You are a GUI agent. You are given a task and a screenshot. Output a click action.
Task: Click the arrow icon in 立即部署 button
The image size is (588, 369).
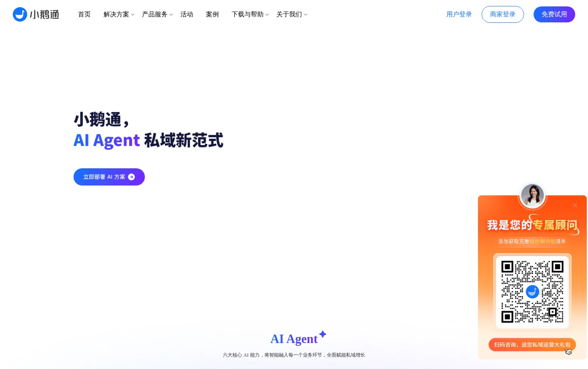pyautogui.click(x=131, y=177)
